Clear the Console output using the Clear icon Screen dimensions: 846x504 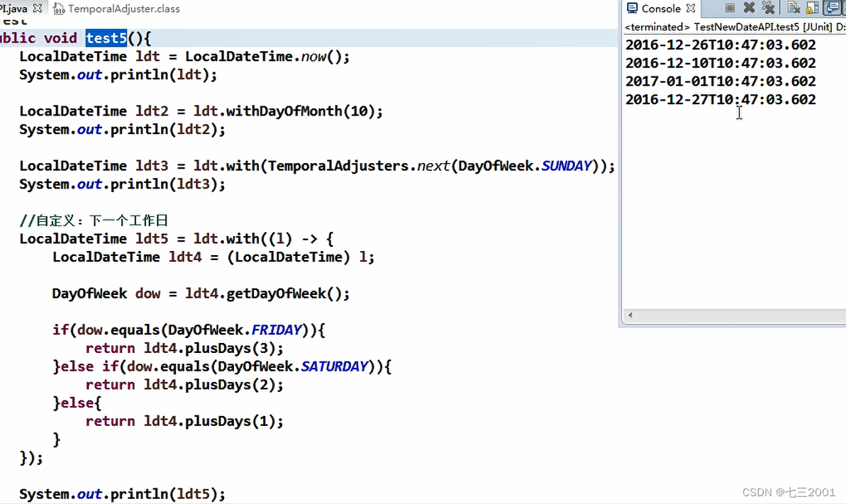click(794, 7)
